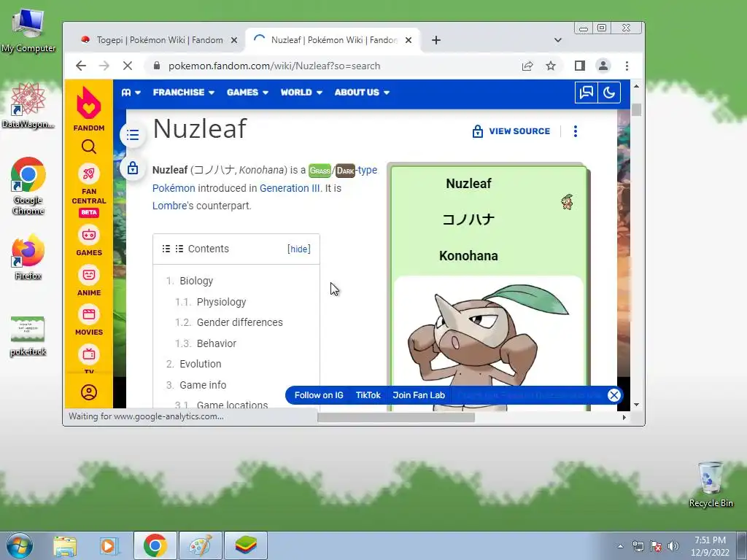
Task: Click the TikTok link
Action: click(368, 395)
